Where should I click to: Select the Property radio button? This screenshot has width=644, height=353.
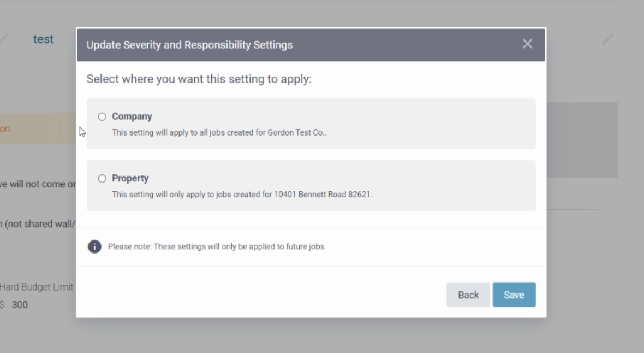point(102,178)
